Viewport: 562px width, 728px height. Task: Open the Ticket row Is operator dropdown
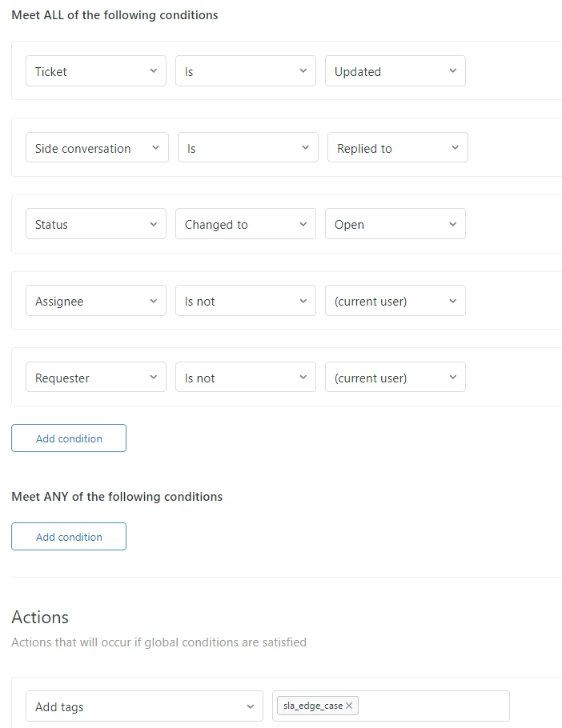click(245, 71)
